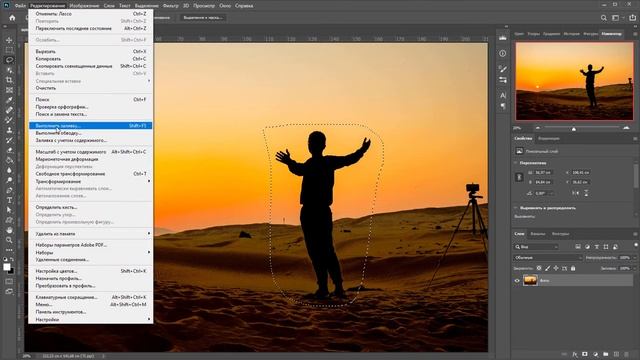Image resolution: width=640 pixels, height=360 pixels.
Task: Click the add layer style fx icon
Action: [575, 354]
